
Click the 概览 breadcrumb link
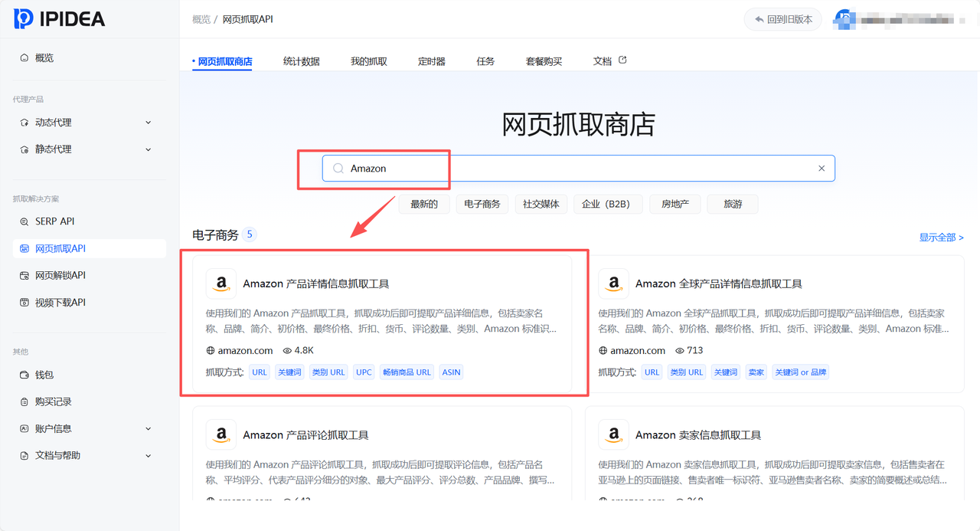[x=201, y=19]
